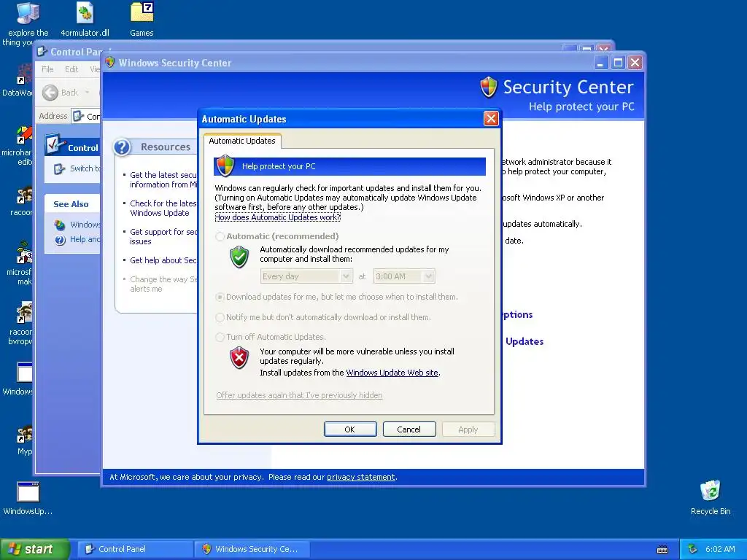Open the 4ormulator.dll desktop icon

click(85, 19)
